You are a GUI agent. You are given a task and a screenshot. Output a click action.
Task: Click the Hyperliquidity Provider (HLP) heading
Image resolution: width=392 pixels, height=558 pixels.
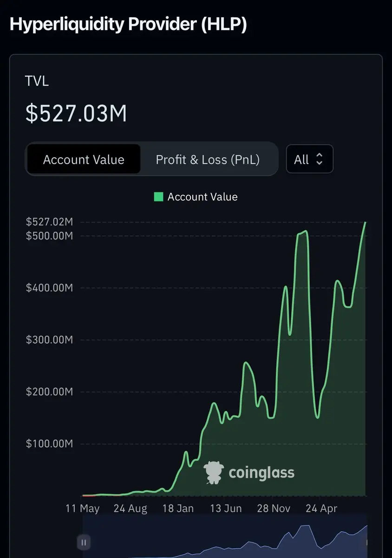(x=128, y=24)
